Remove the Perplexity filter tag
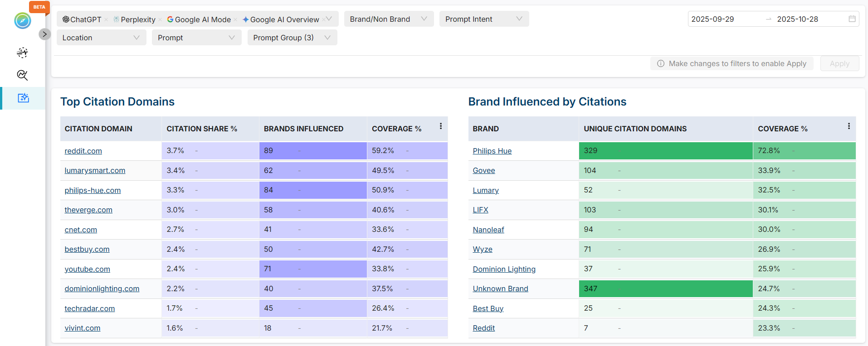Image resolution: width=868 pixels, height=346 pixels. pyautogui.click(x=160, y=19)
